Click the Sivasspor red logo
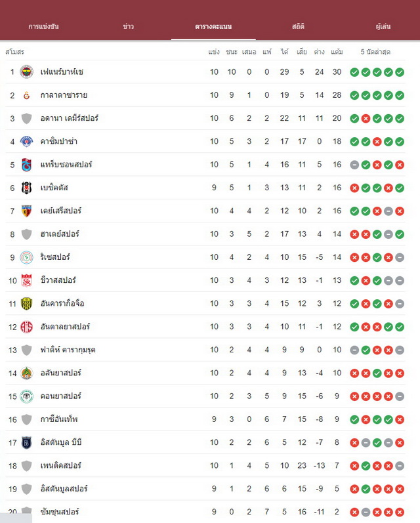This screenshot has width=420, height=523. 26,280
